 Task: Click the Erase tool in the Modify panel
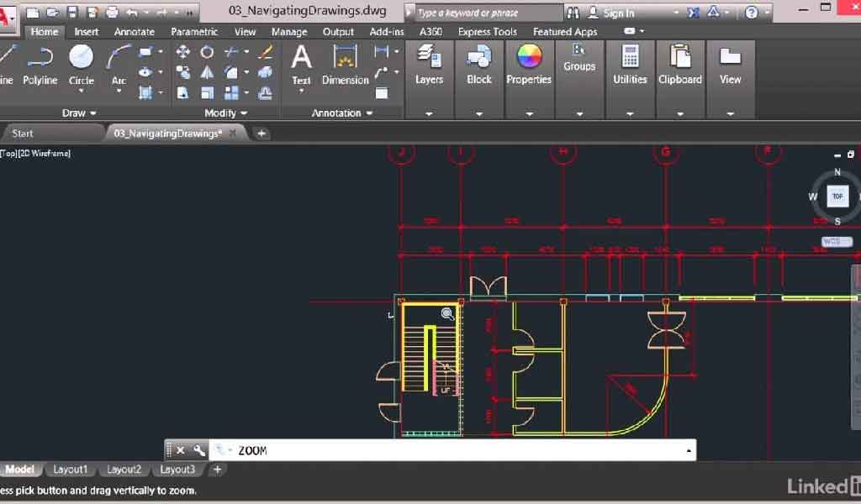[x=266, y=52]
